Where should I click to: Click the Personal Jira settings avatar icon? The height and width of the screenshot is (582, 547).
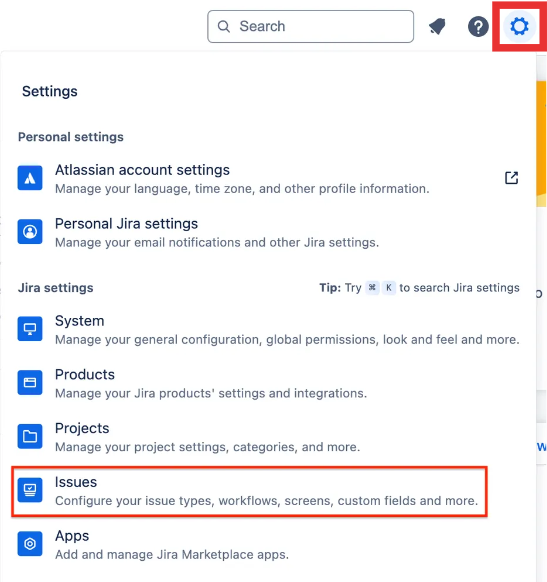(30, 232)
